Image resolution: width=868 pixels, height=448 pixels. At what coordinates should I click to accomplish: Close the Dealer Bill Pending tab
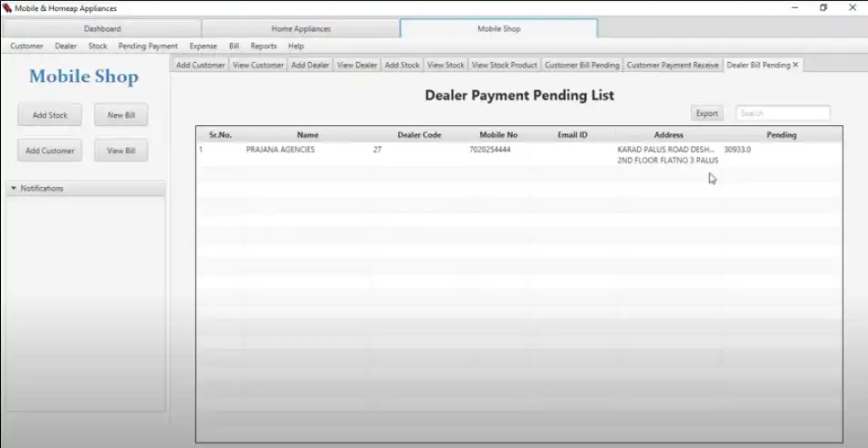point(796,65)
